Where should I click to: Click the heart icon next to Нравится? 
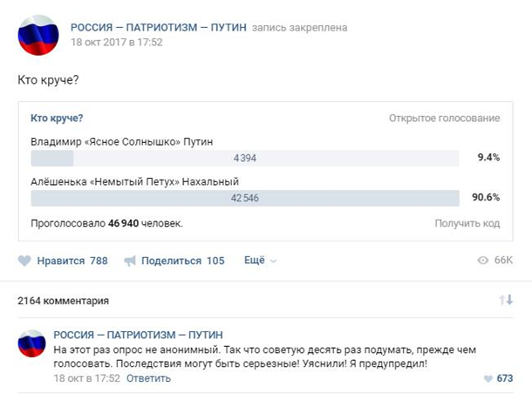pyautogui.click(x=24, y=261)
